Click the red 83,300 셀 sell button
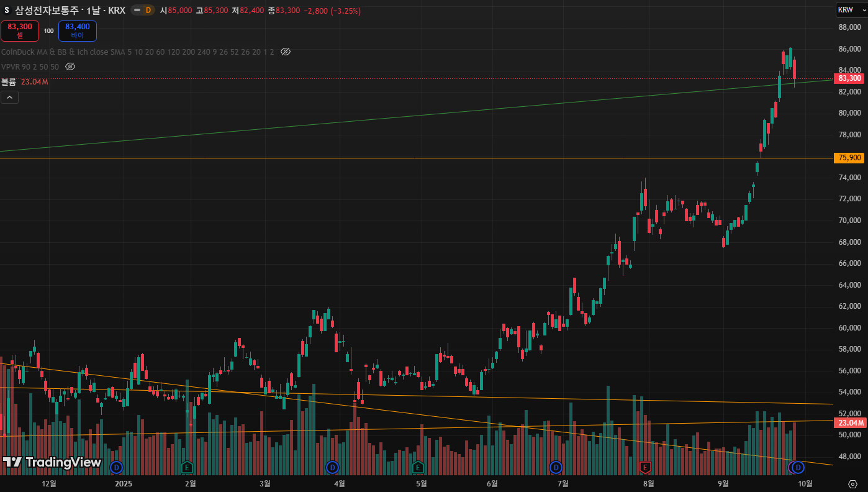Viewport: 868px width, 492px height. (20, 30)
